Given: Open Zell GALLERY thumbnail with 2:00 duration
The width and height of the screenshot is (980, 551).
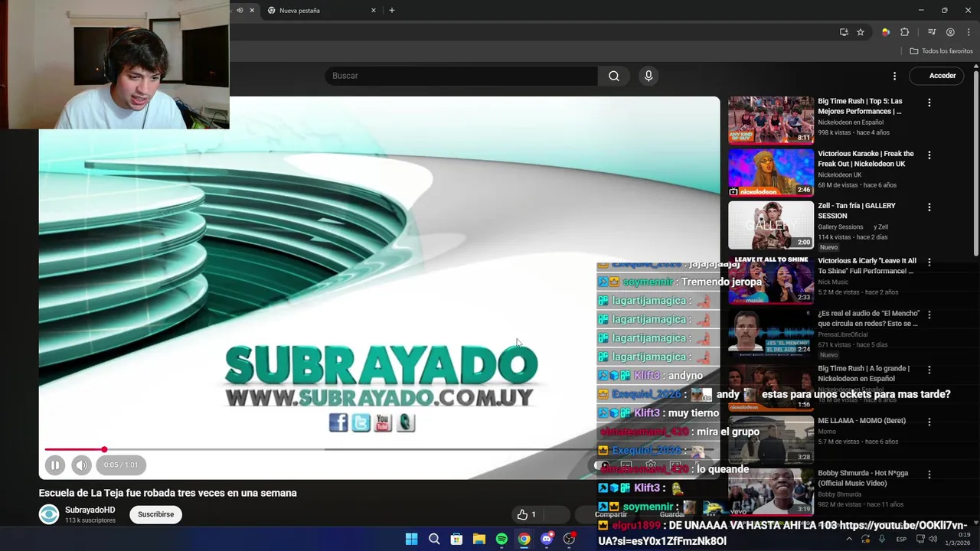Looking at the screenshot, I should click(771, 225).
